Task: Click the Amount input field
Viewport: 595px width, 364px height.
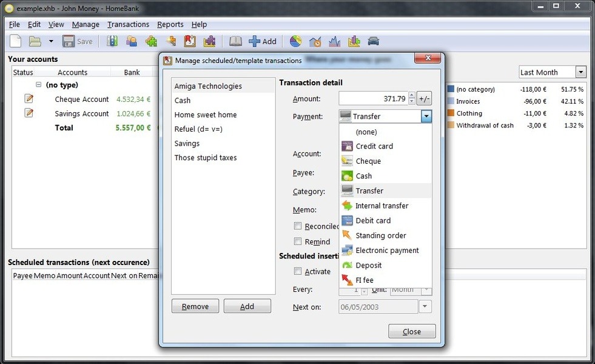Action: coord(373,99)
